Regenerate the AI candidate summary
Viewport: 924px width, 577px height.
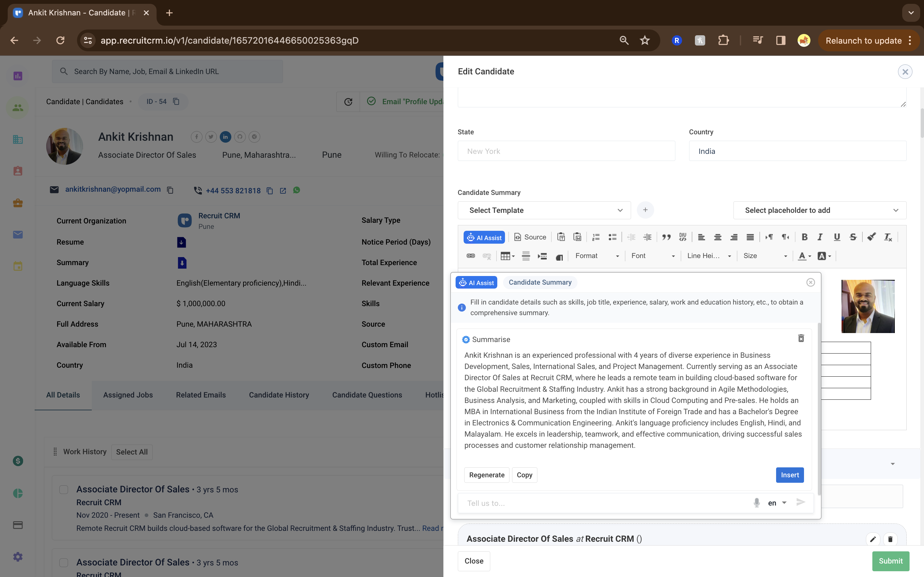coord(486,475)
